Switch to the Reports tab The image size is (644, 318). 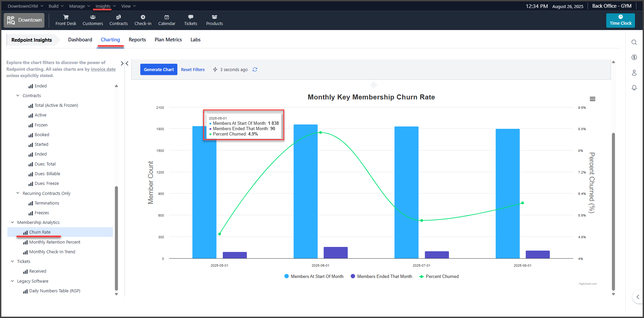tap(137, 40)
